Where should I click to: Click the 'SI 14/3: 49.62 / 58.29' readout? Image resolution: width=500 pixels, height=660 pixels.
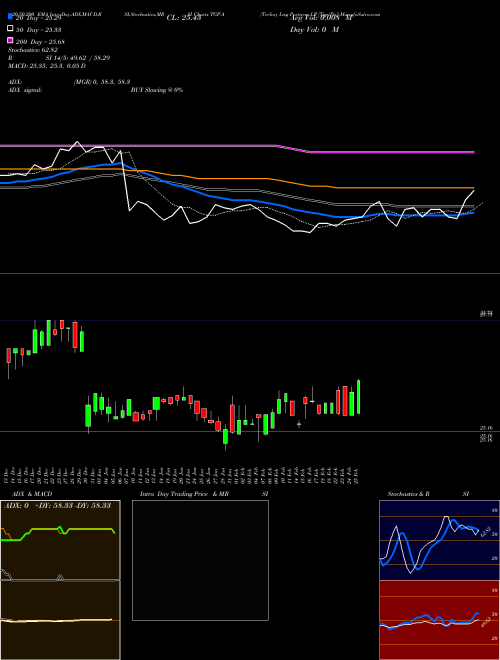[77, 58]
